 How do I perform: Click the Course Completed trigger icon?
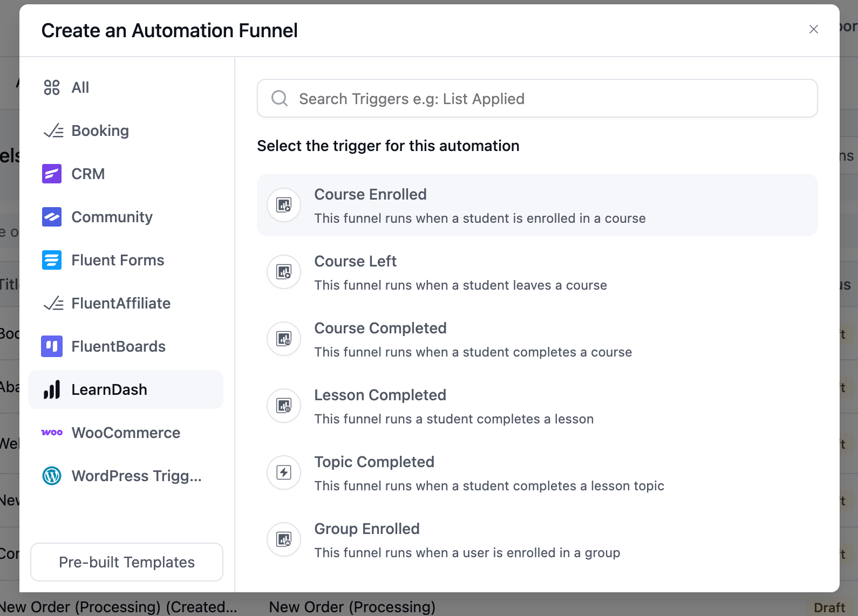284,339
